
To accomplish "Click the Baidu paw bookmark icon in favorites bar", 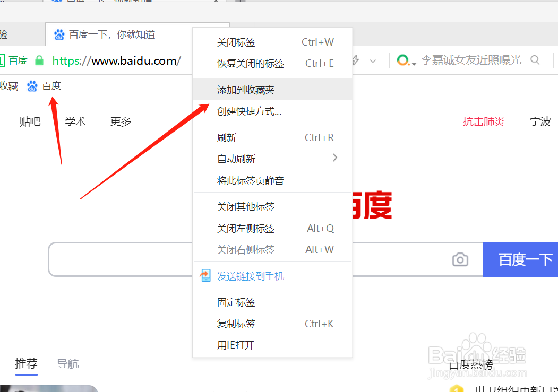I will click(x=32, y=86).
